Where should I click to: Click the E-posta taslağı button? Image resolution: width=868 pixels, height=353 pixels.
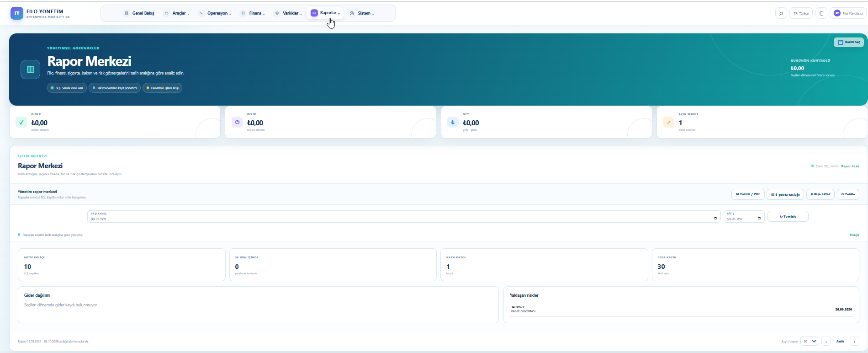pyautogui.click(x=785, y=194)
